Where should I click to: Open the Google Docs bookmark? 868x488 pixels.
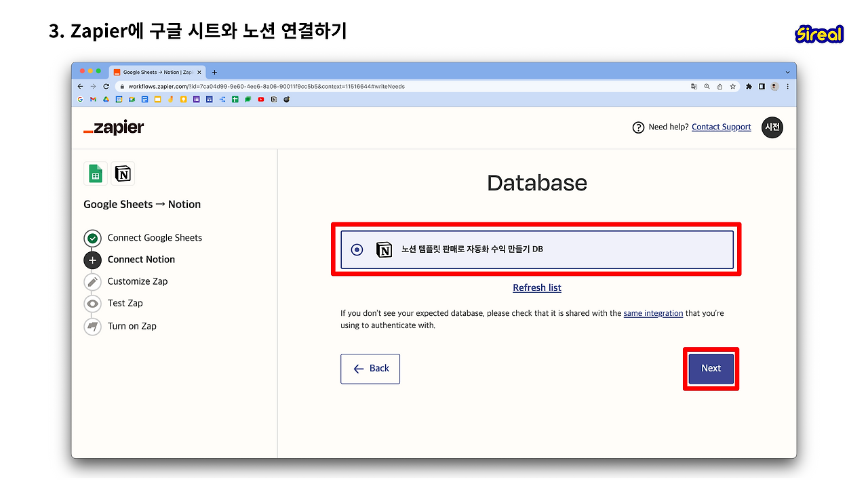144,100
